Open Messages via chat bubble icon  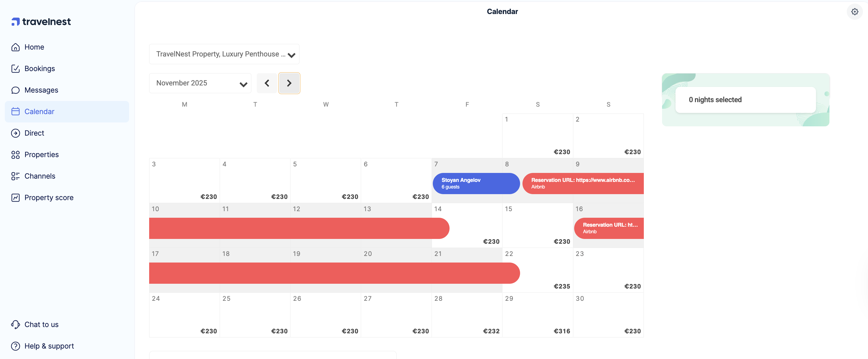(x=16, y=90)
